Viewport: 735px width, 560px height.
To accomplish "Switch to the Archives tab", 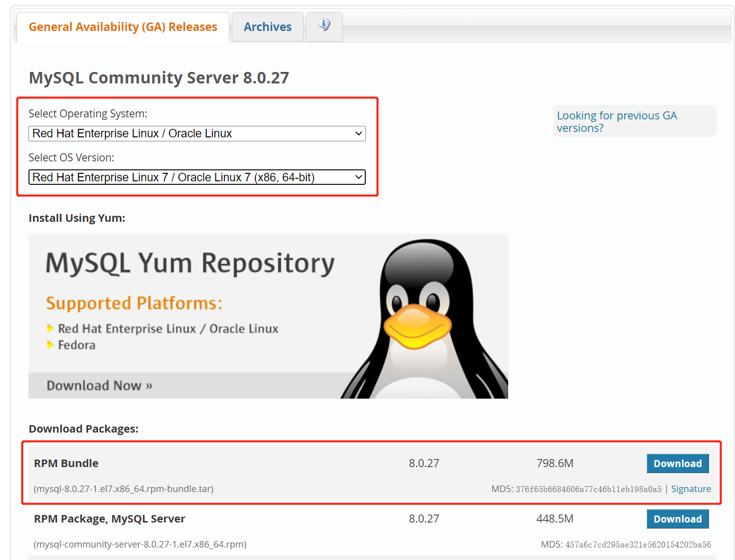I will coord(267,27).
